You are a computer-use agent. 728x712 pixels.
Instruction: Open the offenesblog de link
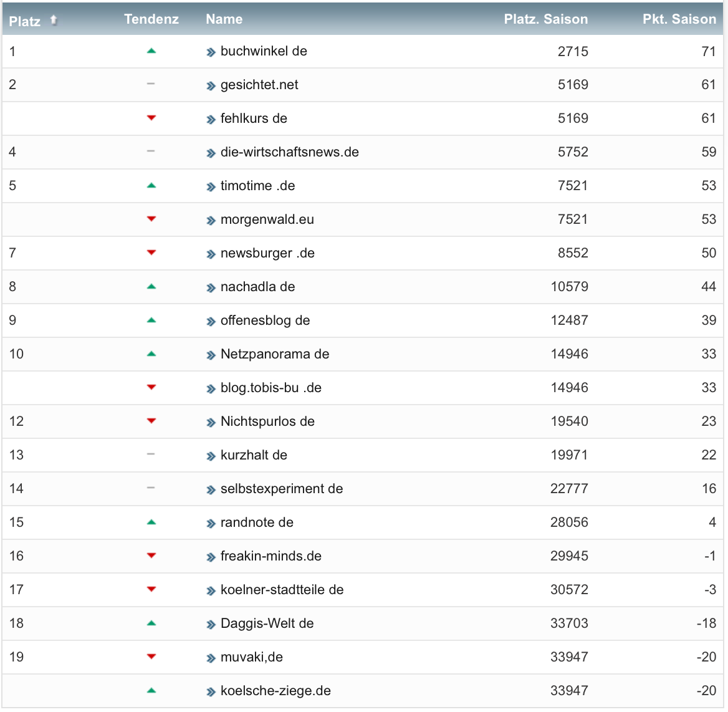tap(265, 320)
